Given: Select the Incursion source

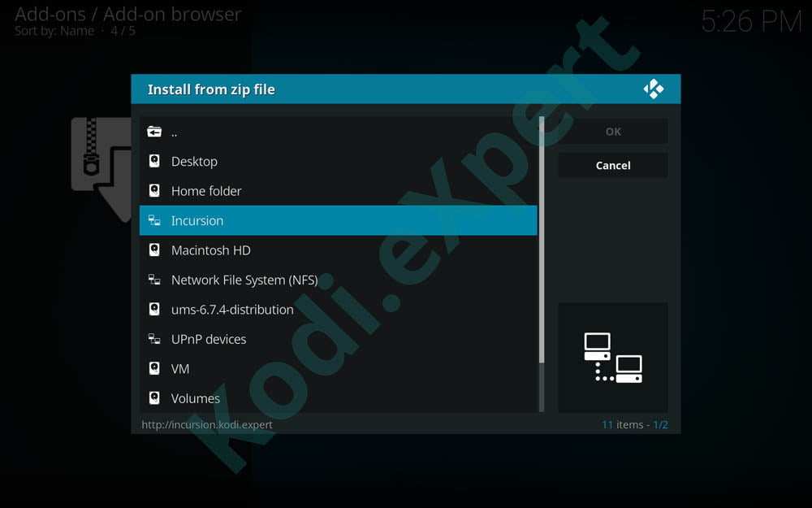Looking at the screenshot, I should click(338, 220).
